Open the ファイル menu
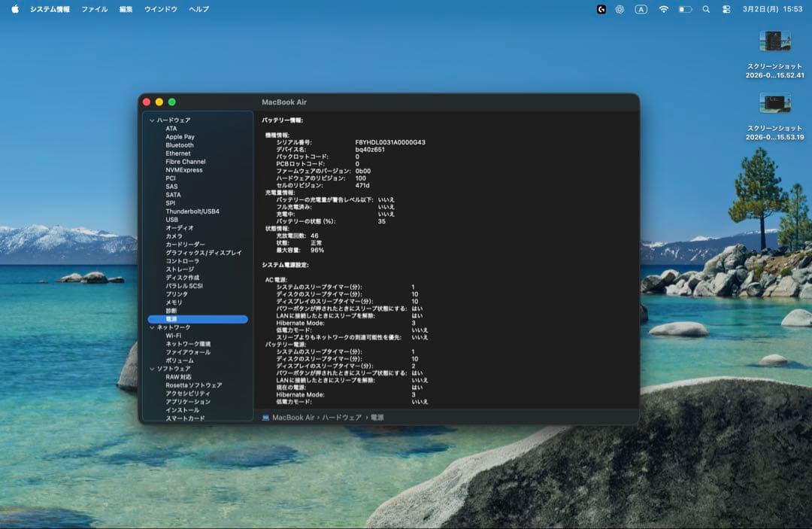 point(94,9)
